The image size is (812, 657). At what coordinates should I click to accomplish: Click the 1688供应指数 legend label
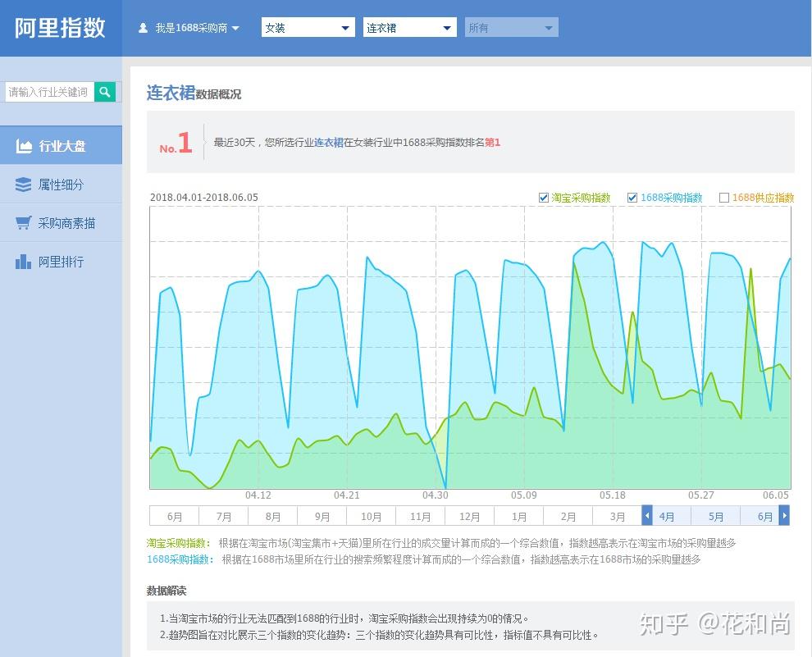(764, 197)
